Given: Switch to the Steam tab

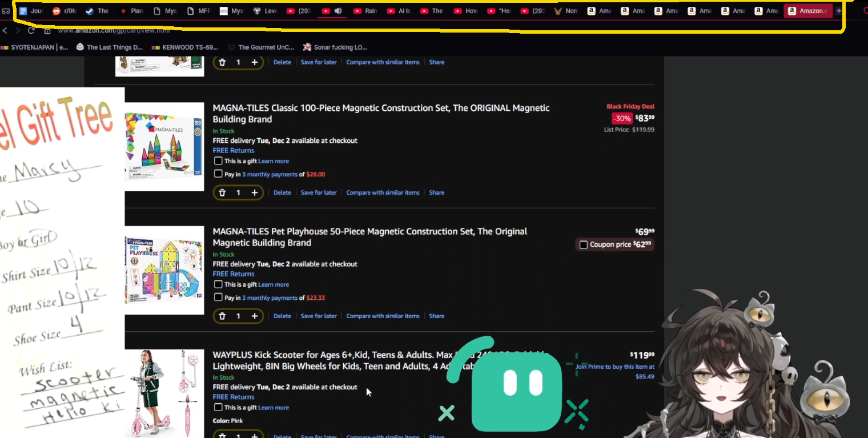Looking at the screenshot, I should pyautogui.click(x=97, y=11).
